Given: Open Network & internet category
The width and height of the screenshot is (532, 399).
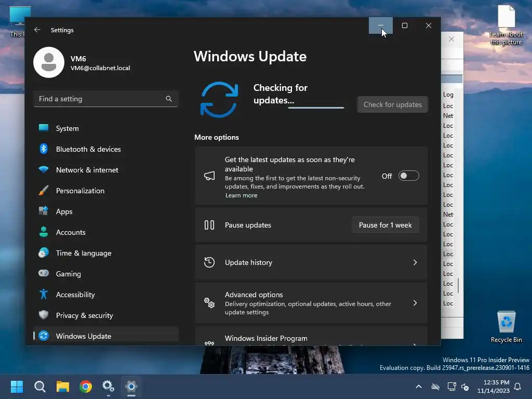Looking at the screenshot, I should (106, 170).
